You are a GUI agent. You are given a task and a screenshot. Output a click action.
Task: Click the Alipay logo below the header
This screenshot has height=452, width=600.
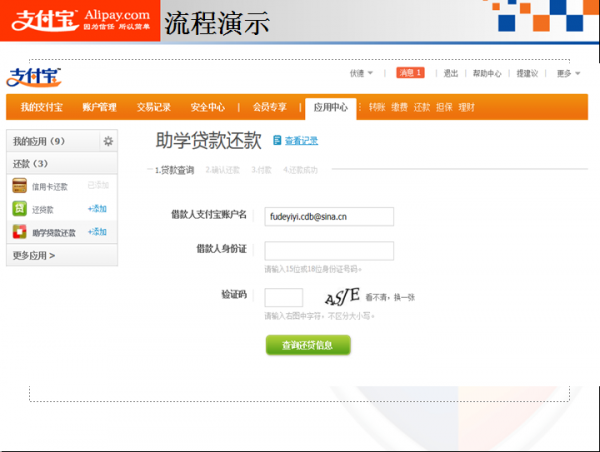pos(34,77)
